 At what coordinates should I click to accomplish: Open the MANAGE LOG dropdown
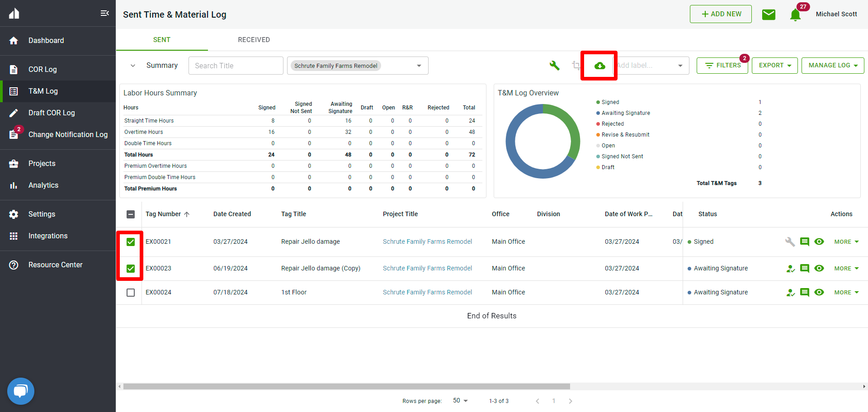(832, 66)
